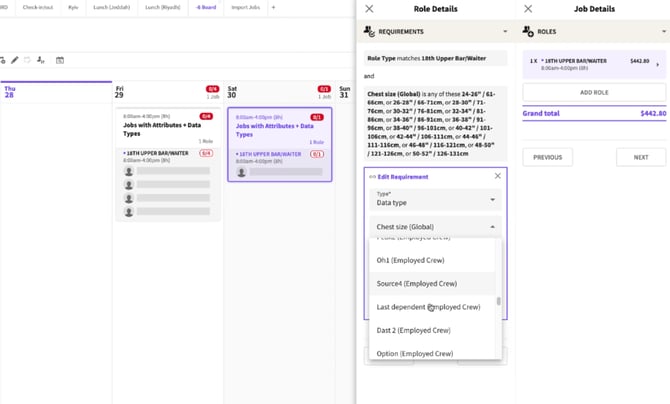Click the PREVIOUS button
Viewport: 670px width, 404px height.
pos(547,157)
